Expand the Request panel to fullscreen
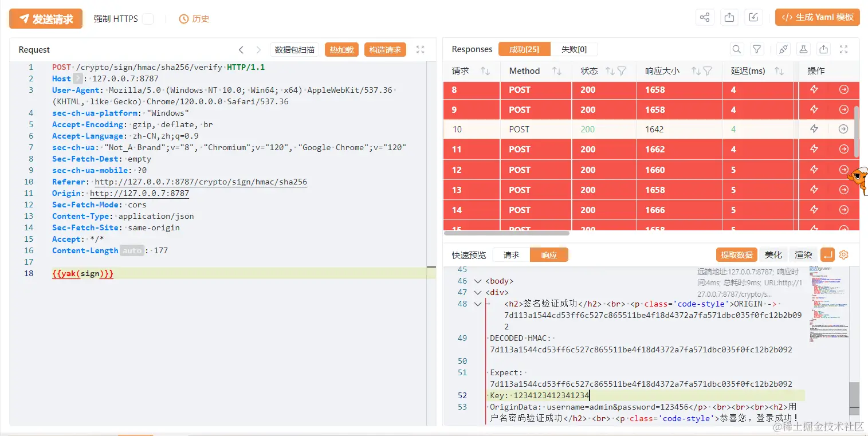Screen dimensions: 868x436 tap(421, 50)
